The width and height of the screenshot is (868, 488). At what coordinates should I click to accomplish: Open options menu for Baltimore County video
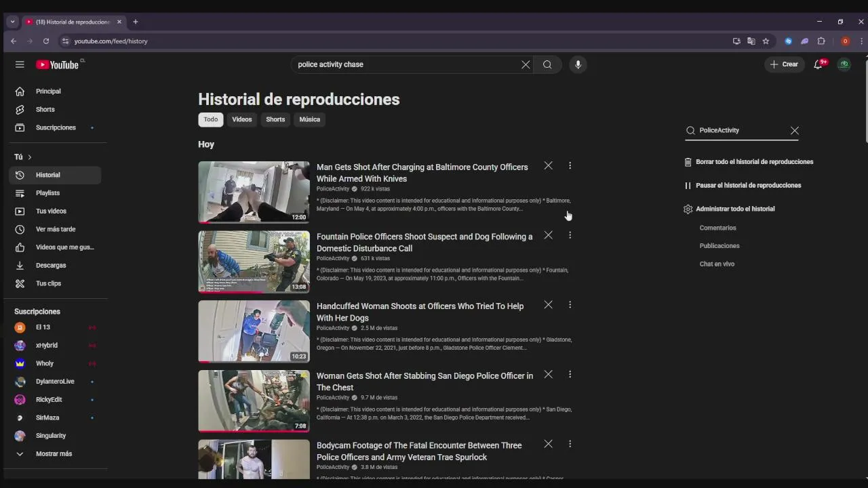click(x=570, y=165)
